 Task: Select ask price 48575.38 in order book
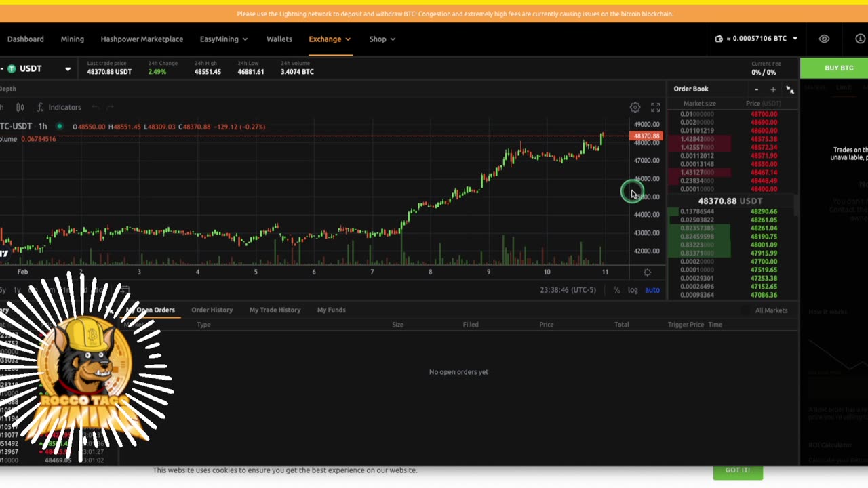(x=764, y=139)
